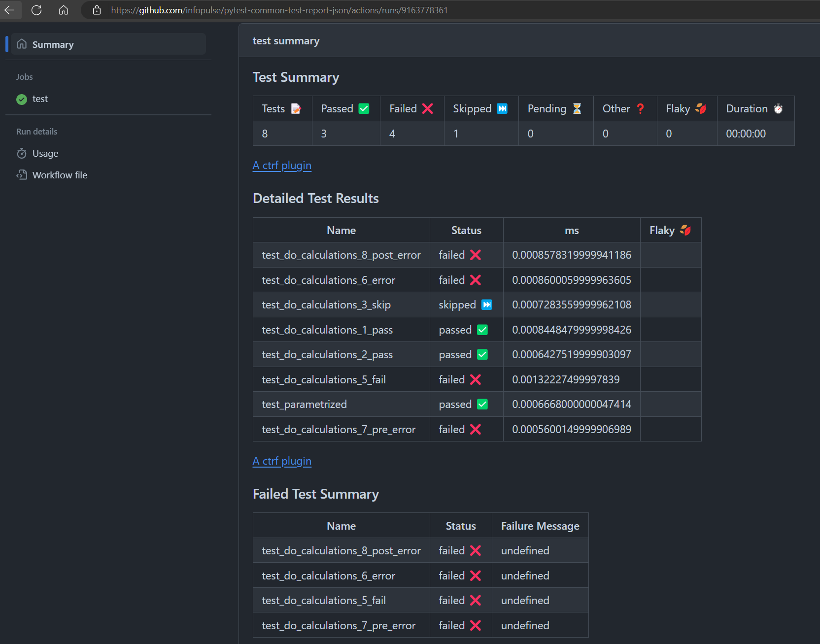820x644 pixels.
Task: Click red X for 5_fail in Failed Test Summary
Action: (x=476, y=600)
